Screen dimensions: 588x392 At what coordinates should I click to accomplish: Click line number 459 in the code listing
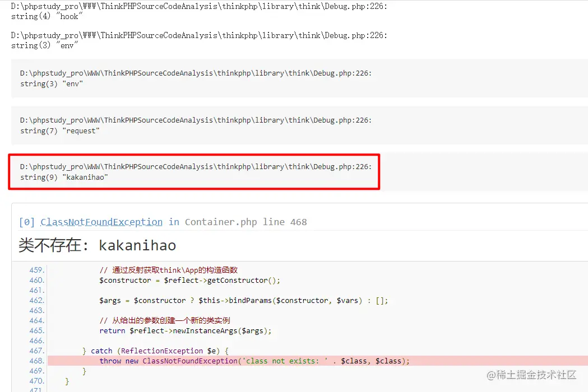pyautogui.click(x=37, y=270)
